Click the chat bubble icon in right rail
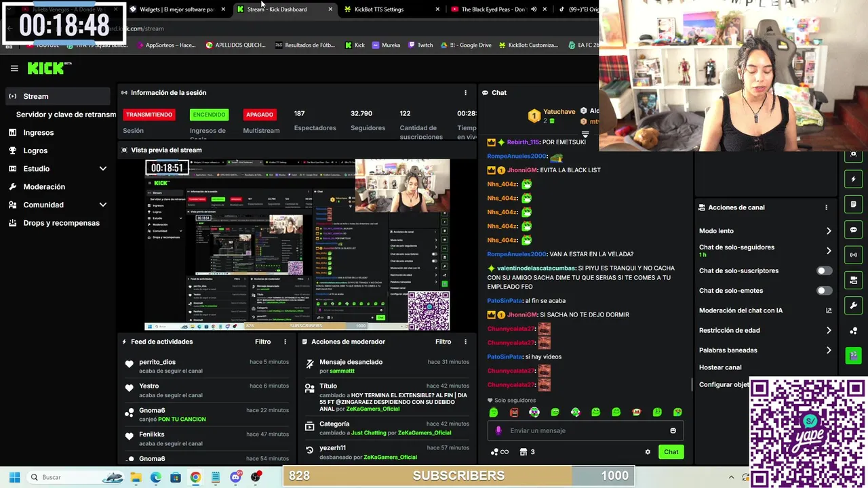Screen dimensions: 868x488 coord(854,230)
